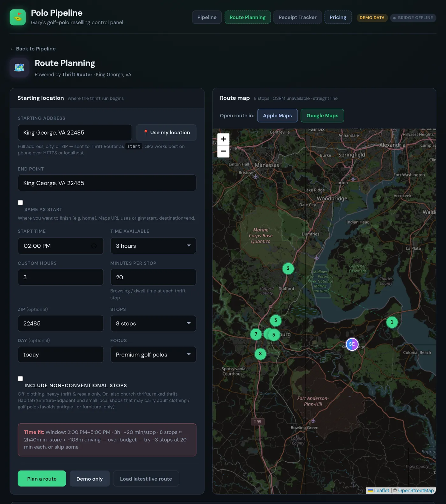Select map stop marker 2

[x=288, y=268]
